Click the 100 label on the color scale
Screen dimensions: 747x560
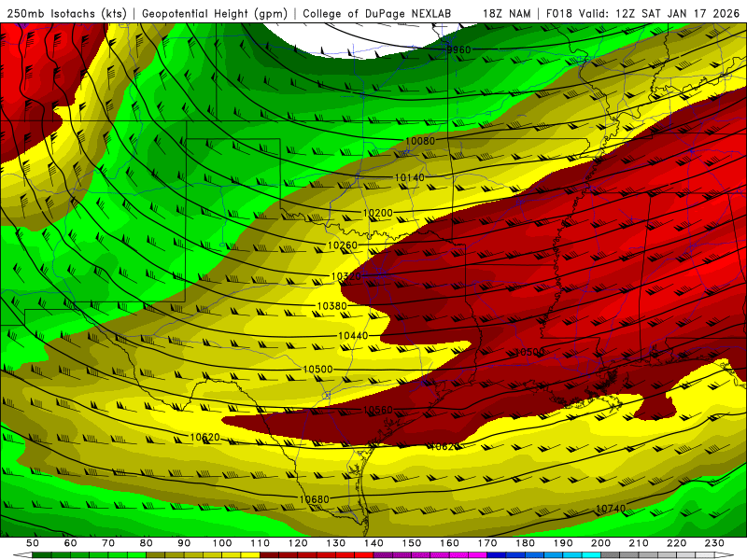(x=222, y=543)
